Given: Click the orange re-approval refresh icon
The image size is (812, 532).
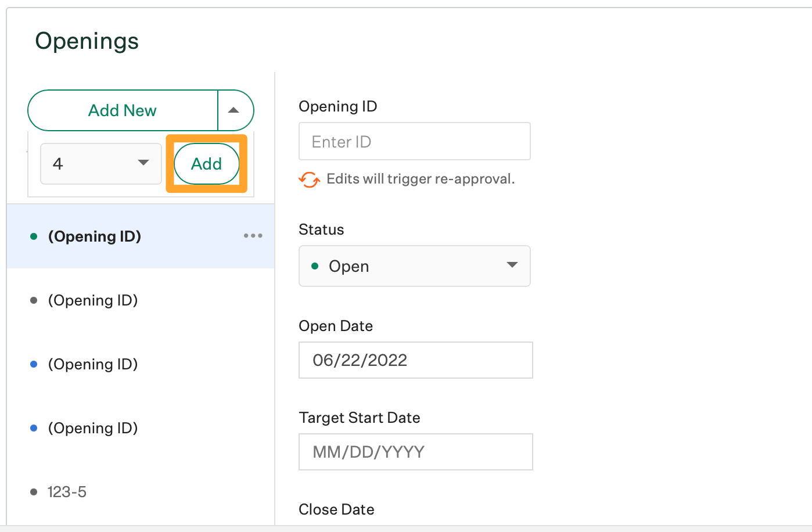Looking at the screenshot, I should click(x=309, y=179).
